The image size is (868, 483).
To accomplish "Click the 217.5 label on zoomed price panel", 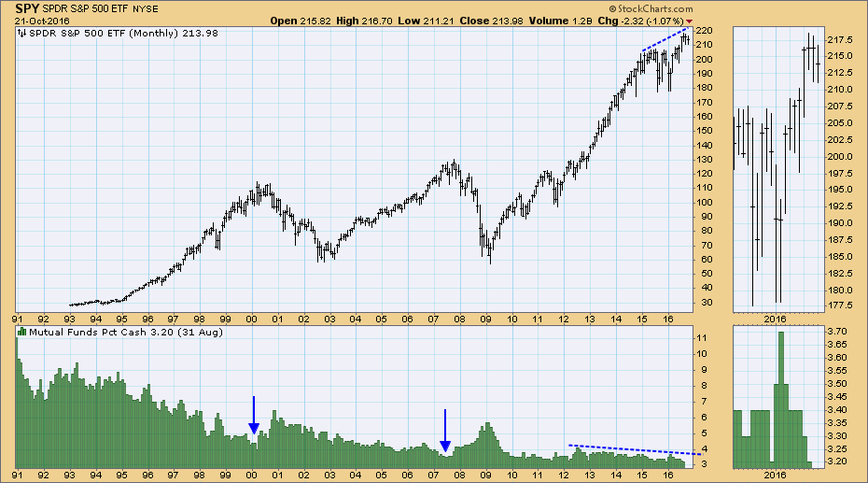I will 840,40.
